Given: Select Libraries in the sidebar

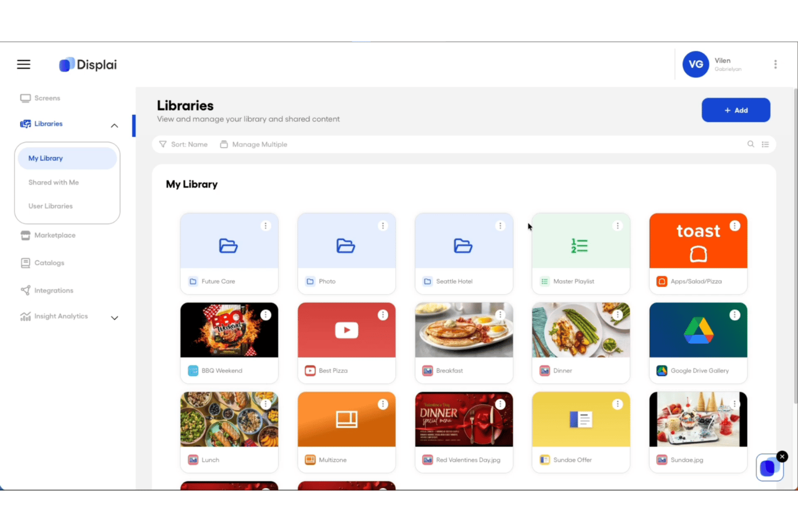Looking at the screenshot, I should click(x=42, y=124).
